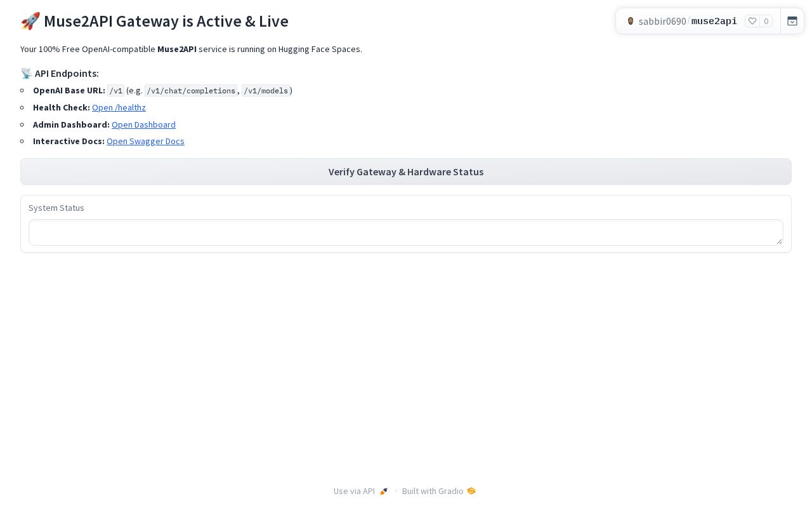Open the sabbir0690 profile link

(x=662, y=21)
